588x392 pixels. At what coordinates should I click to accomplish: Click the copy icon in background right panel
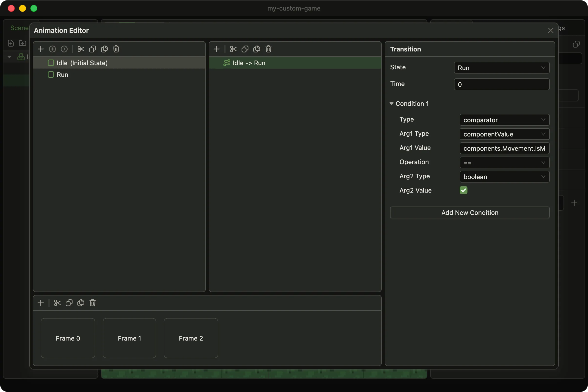(576, 44)
